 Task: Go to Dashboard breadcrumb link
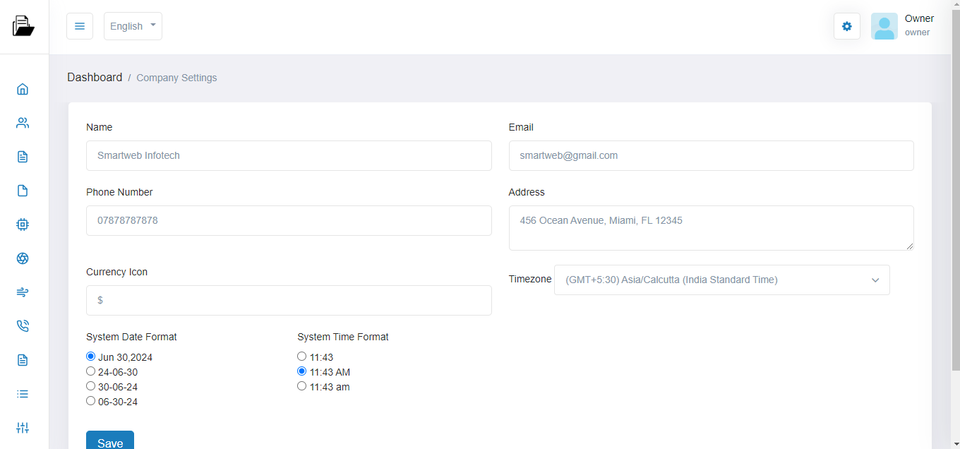(x=95, y=77)
